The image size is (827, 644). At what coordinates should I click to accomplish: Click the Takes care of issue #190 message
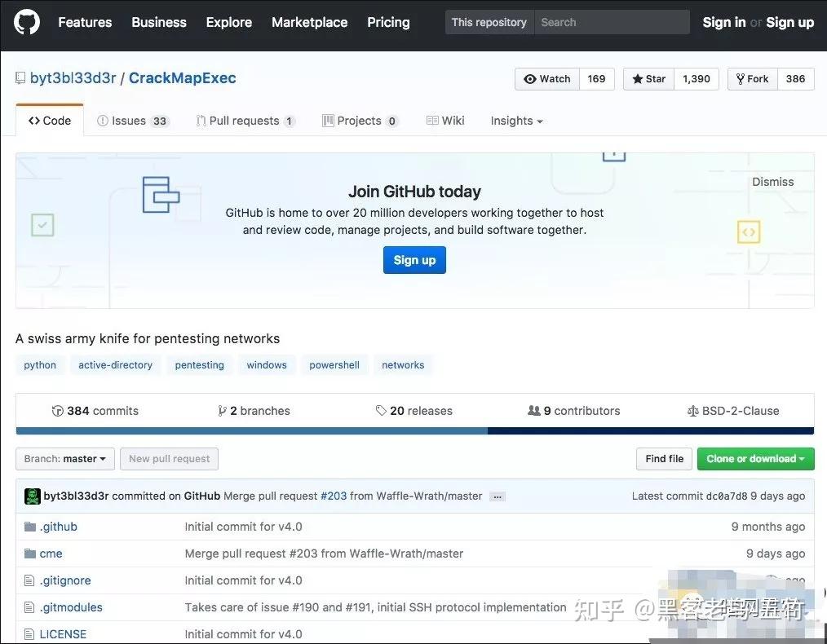coord(375,607)
